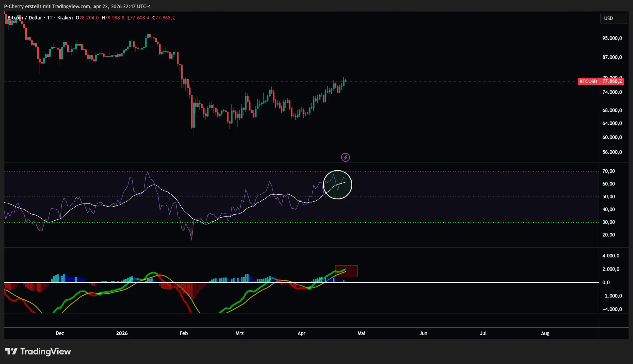This screenshot has height=364, width=633.
Task: Click the TradingView logo at bottom left
Action: coord(38,351)
